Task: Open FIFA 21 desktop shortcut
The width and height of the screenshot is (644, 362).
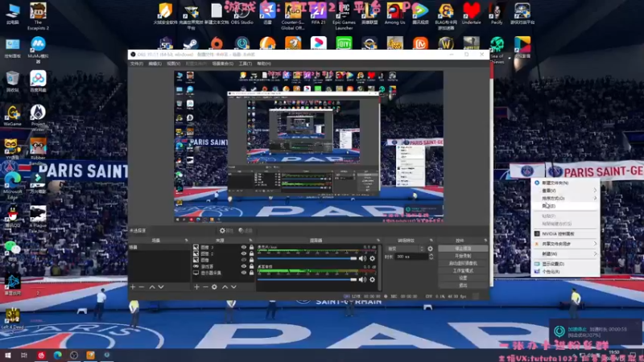Action: [318, 14]
